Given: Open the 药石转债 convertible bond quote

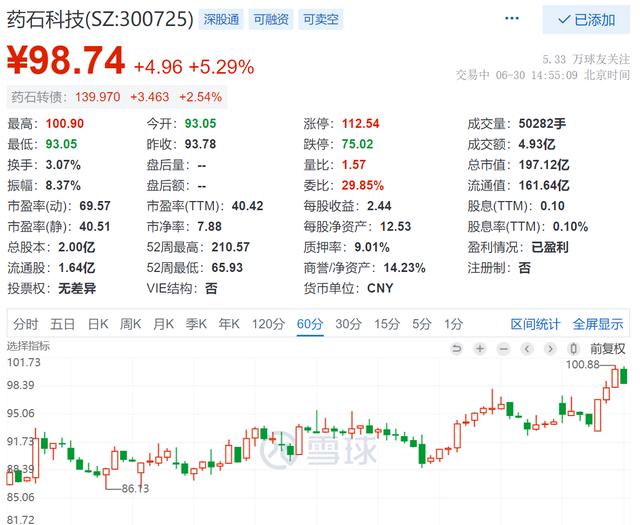Looking at the screenshot, I should 116,97.
